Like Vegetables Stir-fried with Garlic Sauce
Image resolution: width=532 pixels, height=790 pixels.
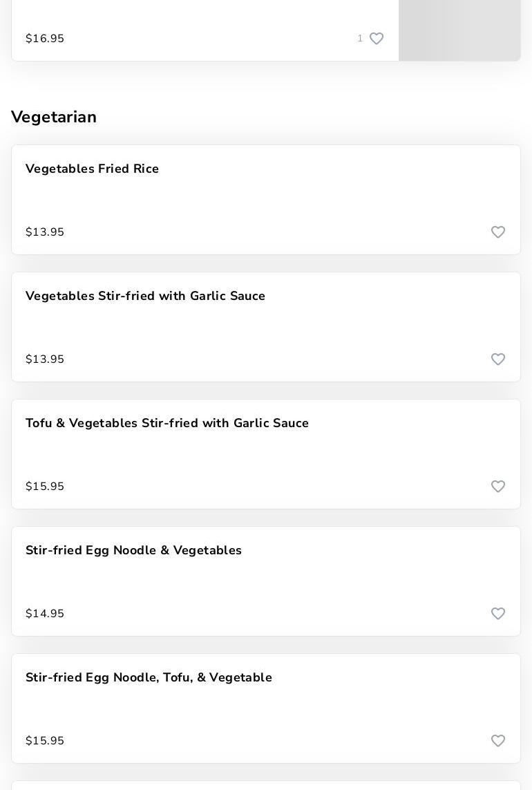point(498,359)
